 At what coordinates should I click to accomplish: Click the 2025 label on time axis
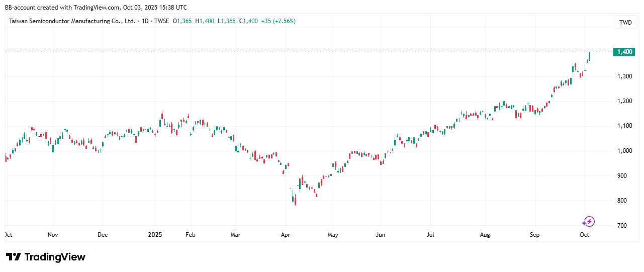click(x=155, y=234)
